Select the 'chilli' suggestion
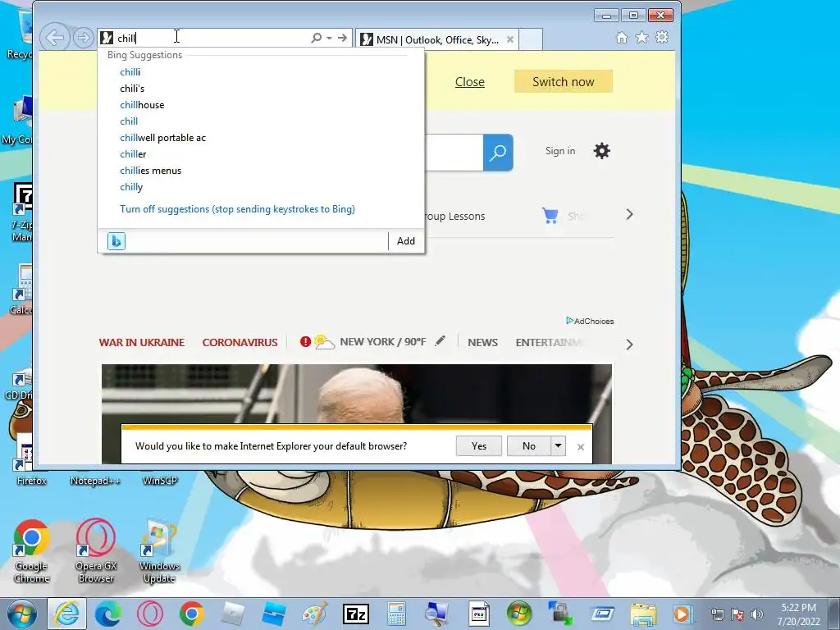 (130, 72)
